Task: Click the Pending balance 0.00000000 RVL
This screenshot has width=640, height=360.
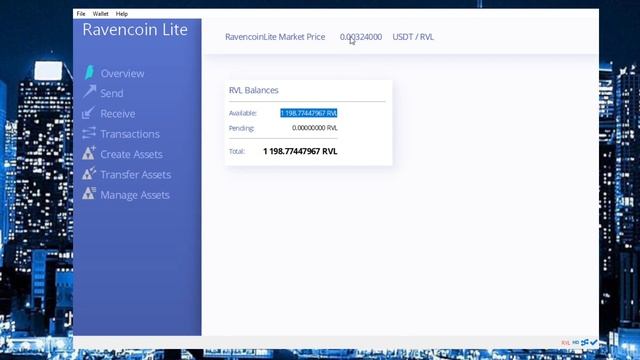Action: click(315, 128)
